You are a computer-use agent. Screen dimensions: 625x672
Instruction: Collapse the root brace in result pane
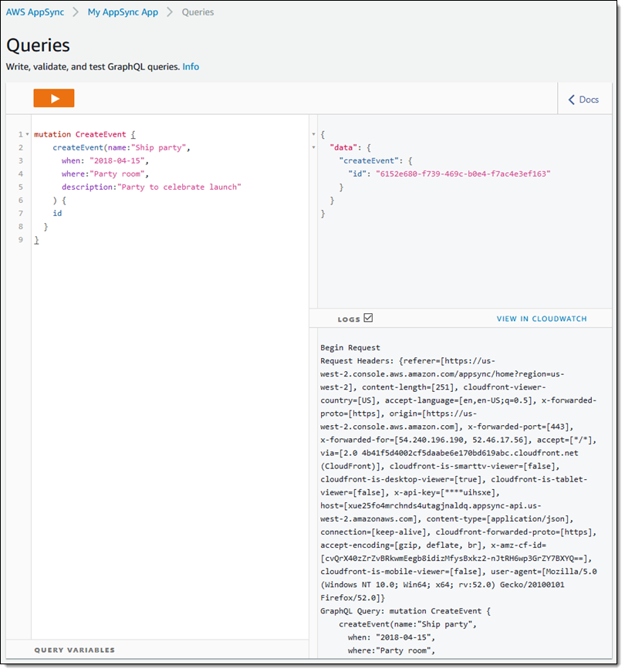click(x=313, y=134)
